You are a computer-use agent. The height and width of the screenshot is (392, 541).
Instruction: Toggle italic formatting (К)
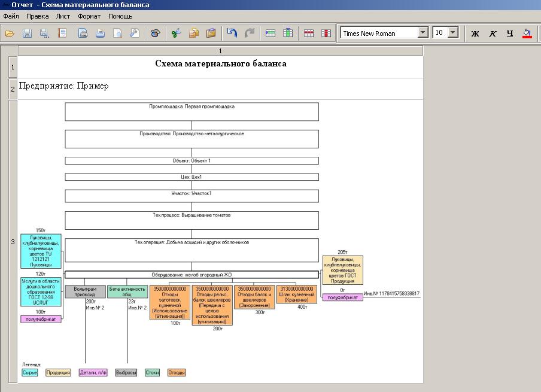point(493,34)
